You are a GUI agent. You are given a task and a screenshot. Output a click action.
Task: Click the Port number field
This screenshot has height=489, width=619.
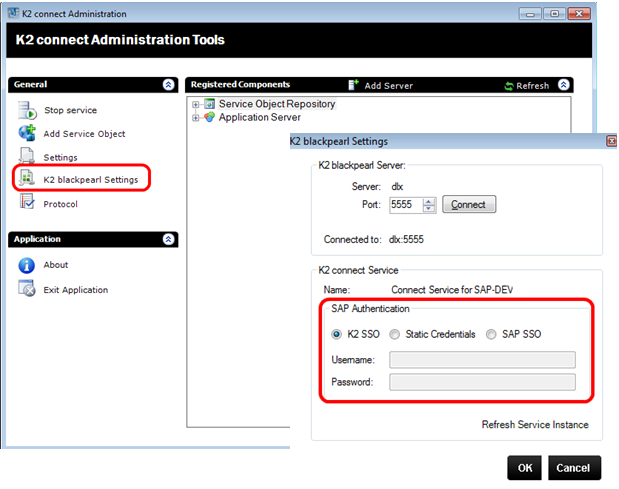(x=406, y=204)
